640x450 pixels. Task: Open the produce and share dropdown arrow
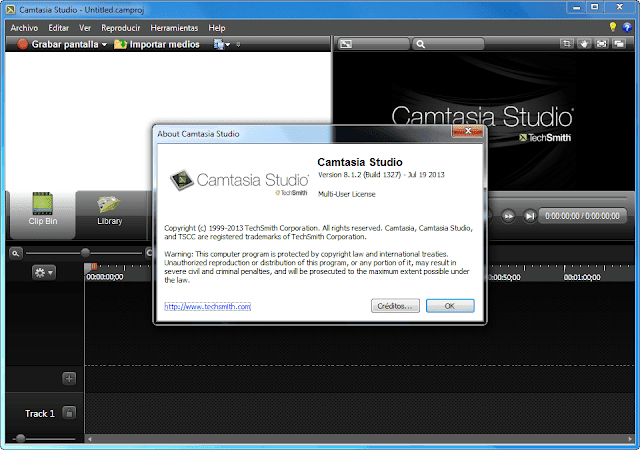pos(228,45)
